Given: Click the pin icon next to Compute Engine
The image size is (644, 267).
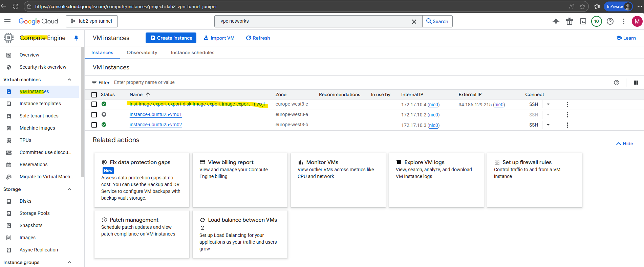Looking at the screenshot, I should pyautogui.click(x=76, y=38).
